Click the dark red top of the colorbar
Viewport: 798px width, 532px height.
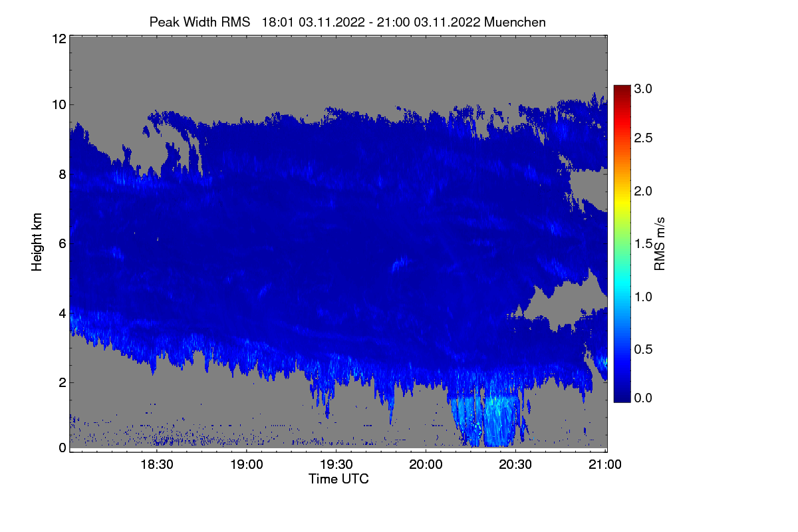click(622, 90)
